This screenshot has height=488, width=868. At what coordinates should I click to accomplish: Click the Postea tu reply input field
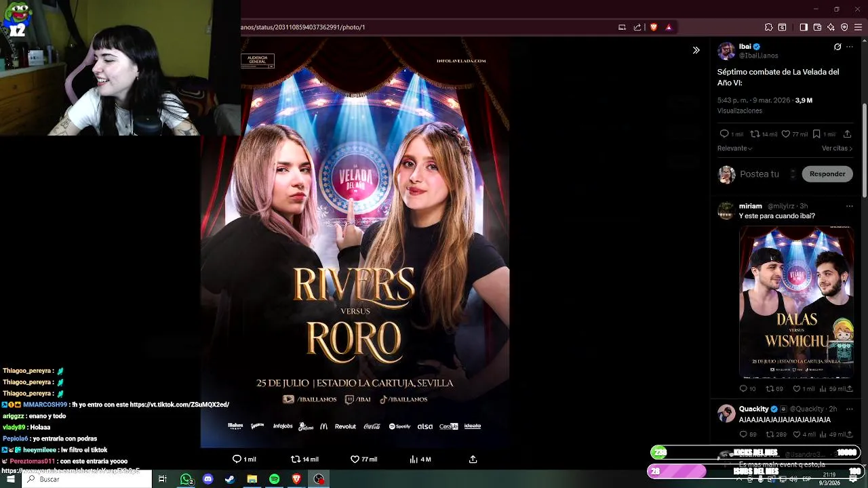[x=759, y=174]
